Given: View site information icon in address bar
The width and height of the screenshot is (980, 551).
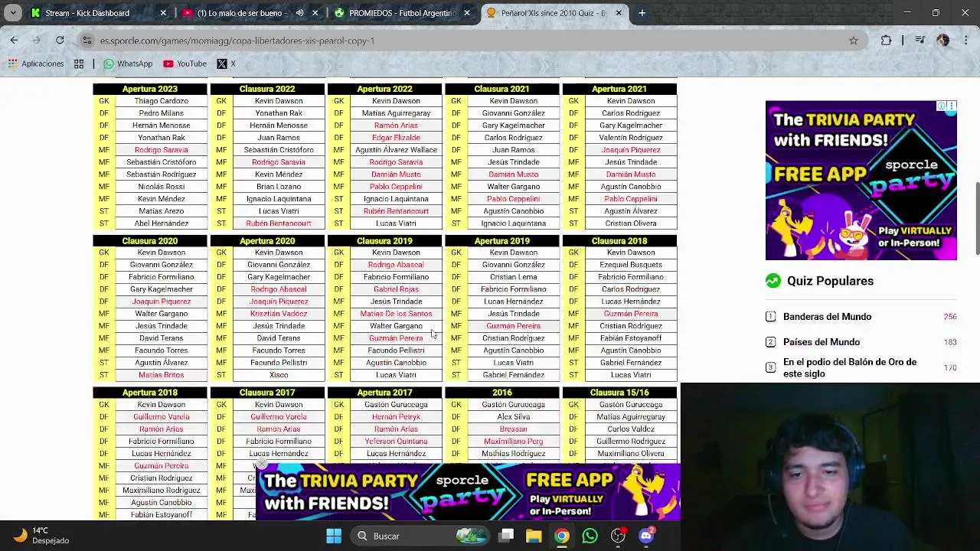Looking at the screenshot, I should [87, 41].
